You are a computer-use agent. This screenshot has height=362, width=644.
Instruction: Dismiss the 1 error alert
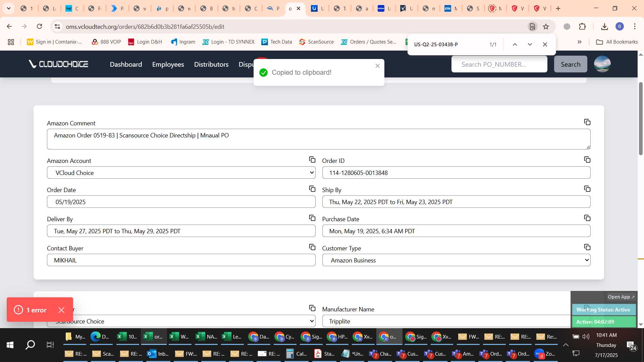(x=61, y=310)
